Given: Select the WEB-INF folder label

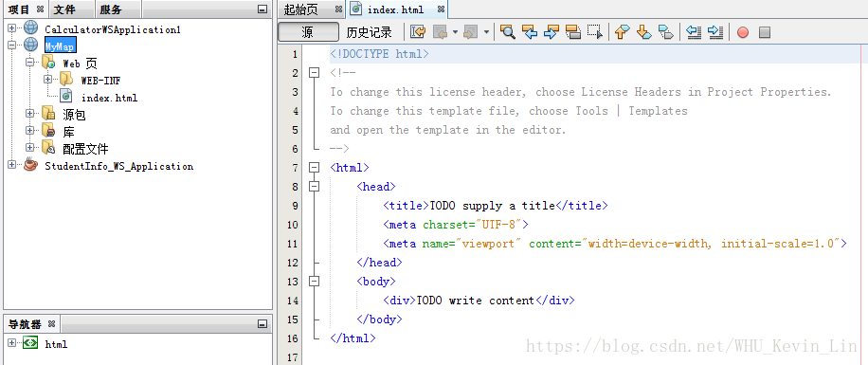Looking at the screenshot, I should (100, 81).
